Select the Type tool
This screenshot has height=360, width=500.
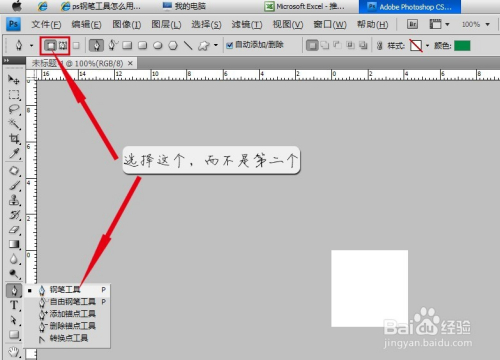click(x=14, y=305)
